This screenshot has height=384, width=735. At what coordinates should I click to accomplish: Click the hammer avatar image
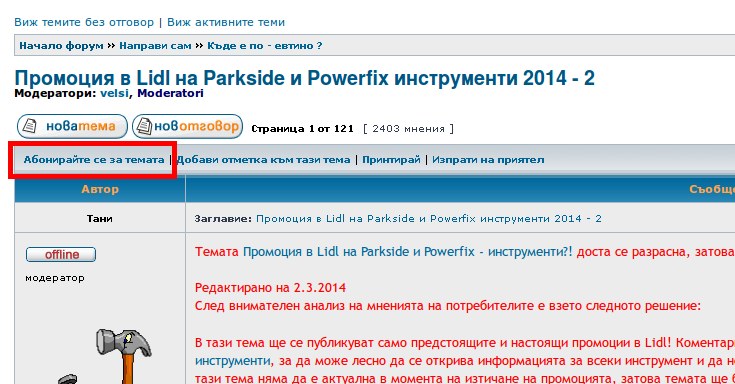104,356
